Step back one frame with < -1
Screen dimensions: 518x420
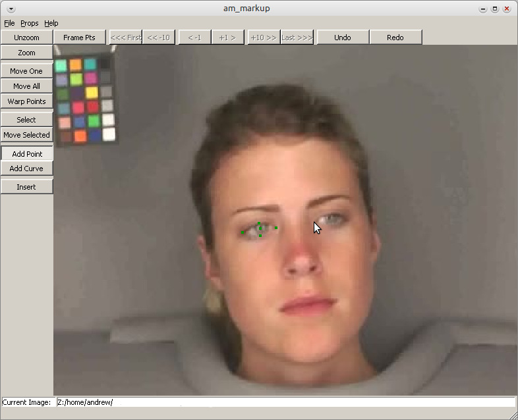coord(194,38)
